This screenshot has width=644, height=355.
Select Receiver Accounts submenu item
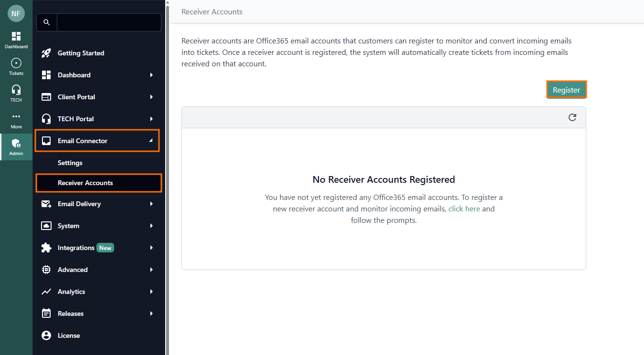(x=85, y=183)
